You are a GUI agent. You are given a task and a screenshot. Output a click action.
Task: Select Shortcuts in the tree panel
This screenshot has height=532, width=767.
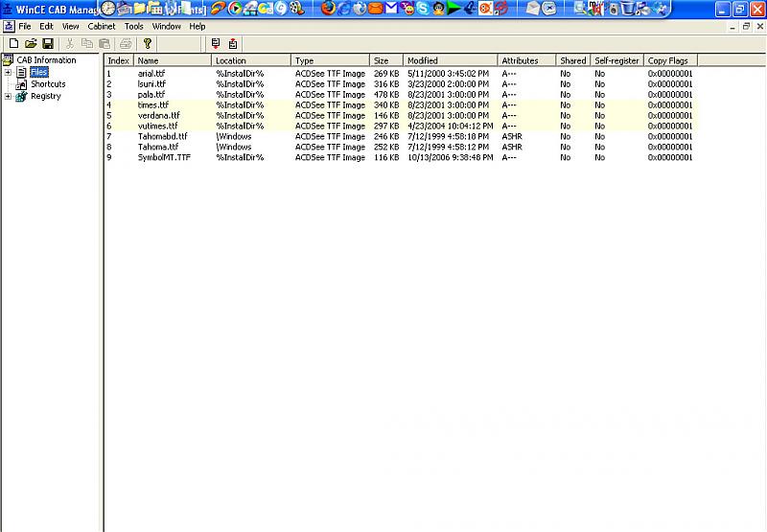click(x=48, y=84)
